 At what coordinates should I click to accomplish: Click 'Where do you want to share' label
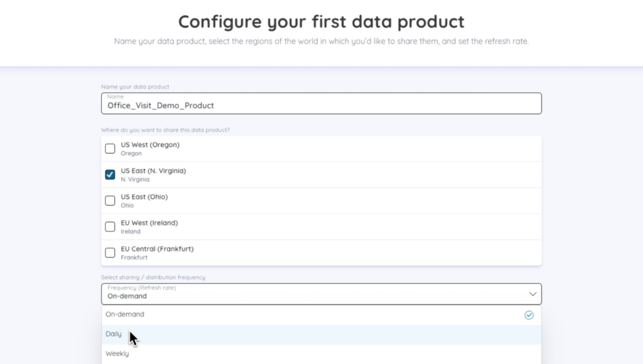(165, 130)
